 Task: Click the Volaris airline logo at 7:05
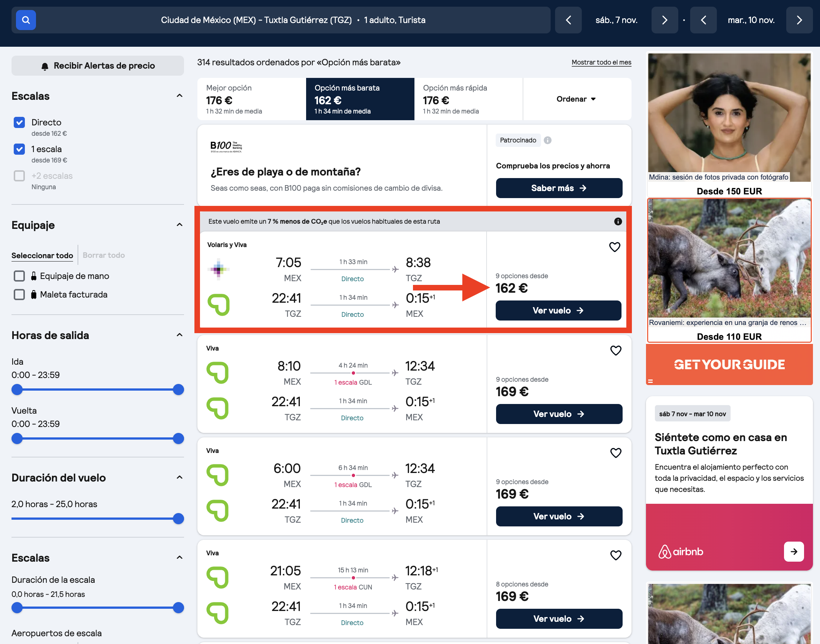(x=219, y=269)
